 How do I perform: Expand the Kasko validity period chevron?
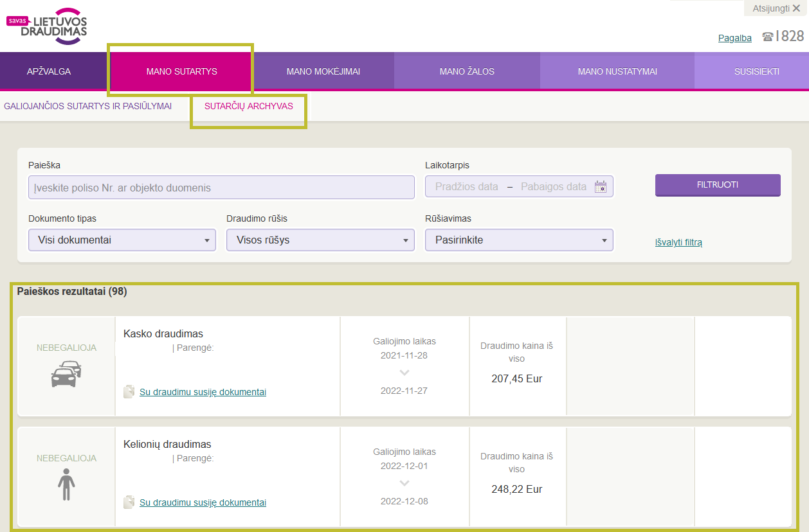pos(404,373)
